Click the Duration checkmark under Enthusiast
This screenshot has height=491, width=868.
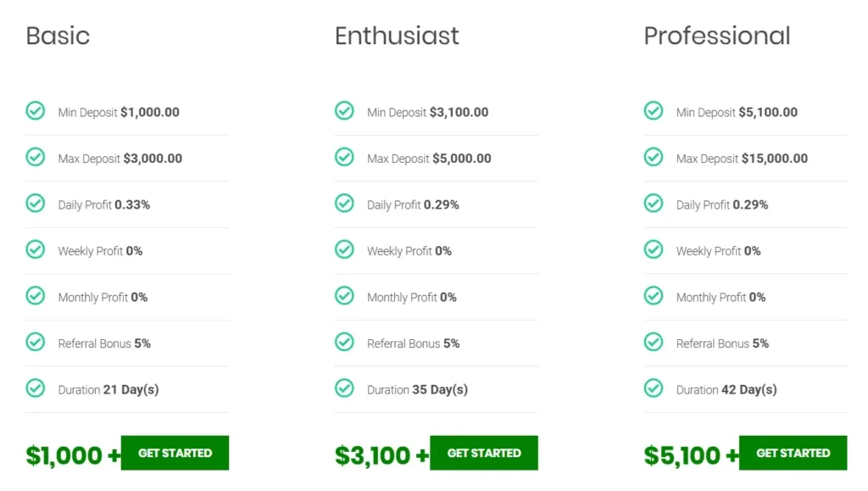tap(344, 388)
